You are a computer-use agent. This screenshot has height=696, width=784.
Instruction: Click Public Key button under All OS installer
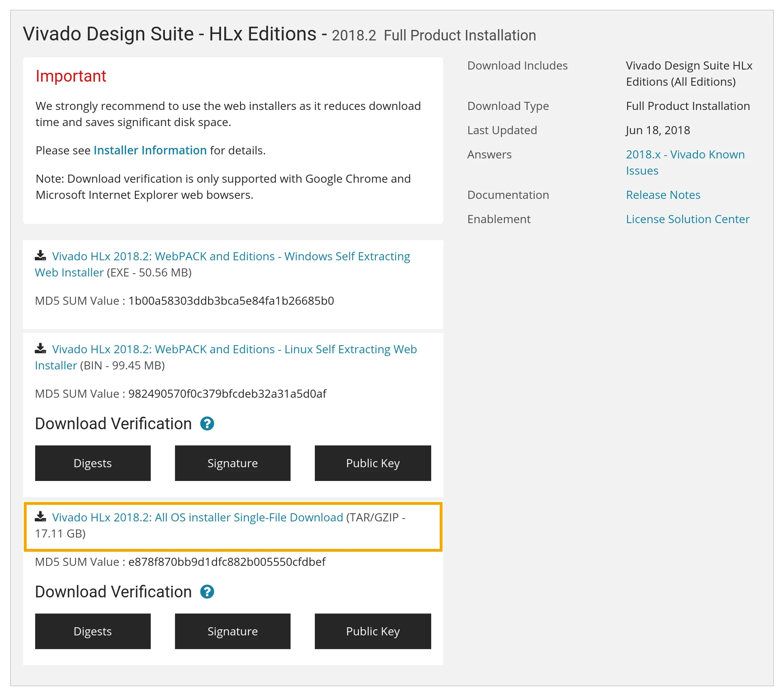pyautogui.click(x=373, y=631)
